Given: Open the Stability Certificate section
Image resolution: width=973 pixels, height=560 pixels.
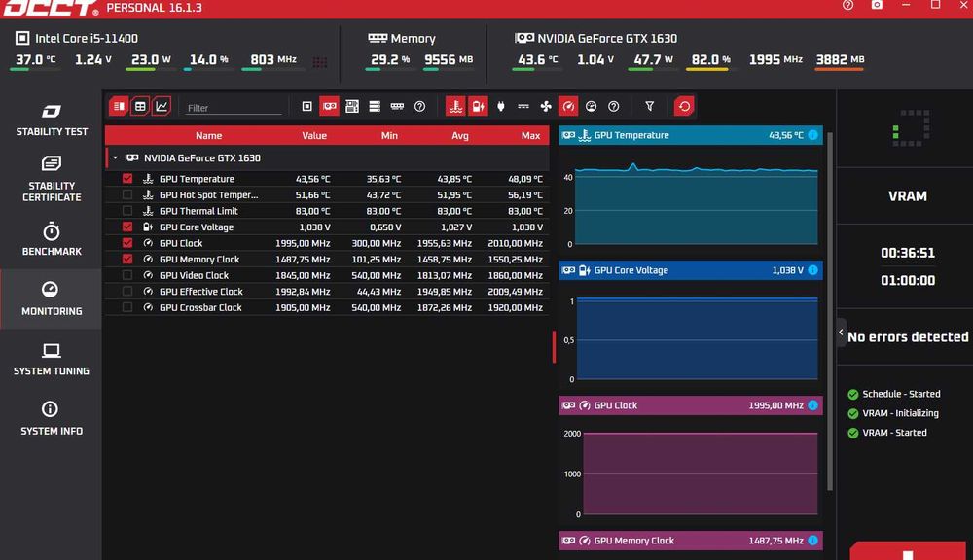Looking at the screenshot, I should tap(52, 179).
